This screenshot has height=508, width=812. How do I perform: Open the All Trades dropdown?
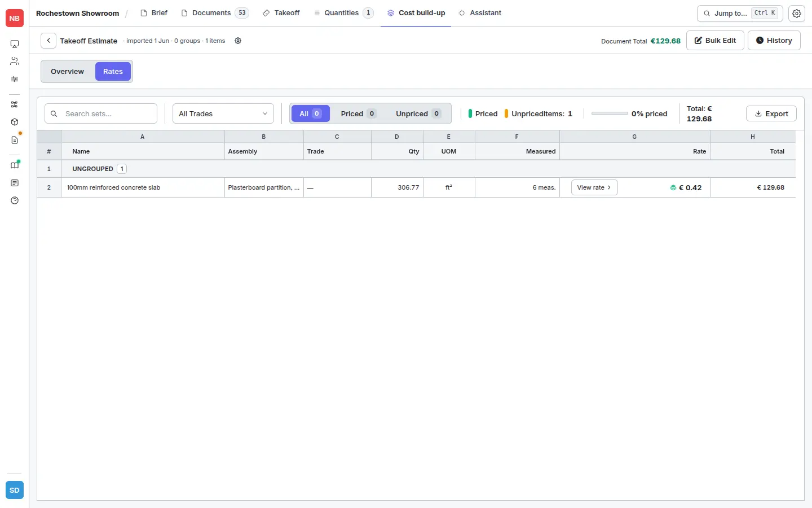click(223, 113)
